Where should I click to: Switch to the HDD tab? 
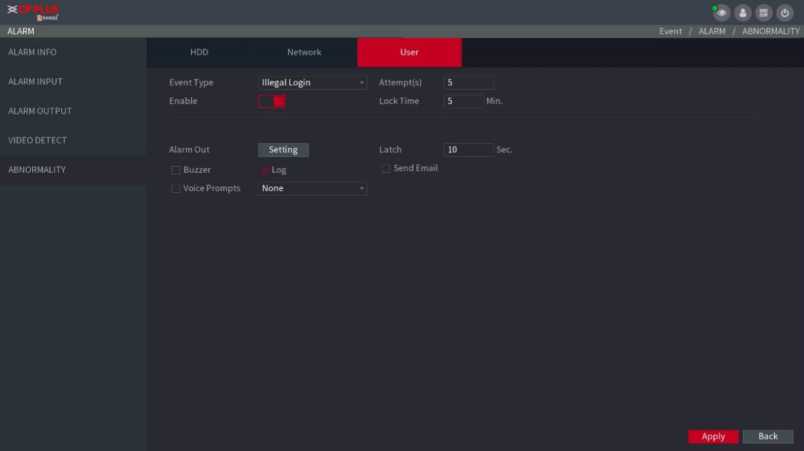(199, 52)
